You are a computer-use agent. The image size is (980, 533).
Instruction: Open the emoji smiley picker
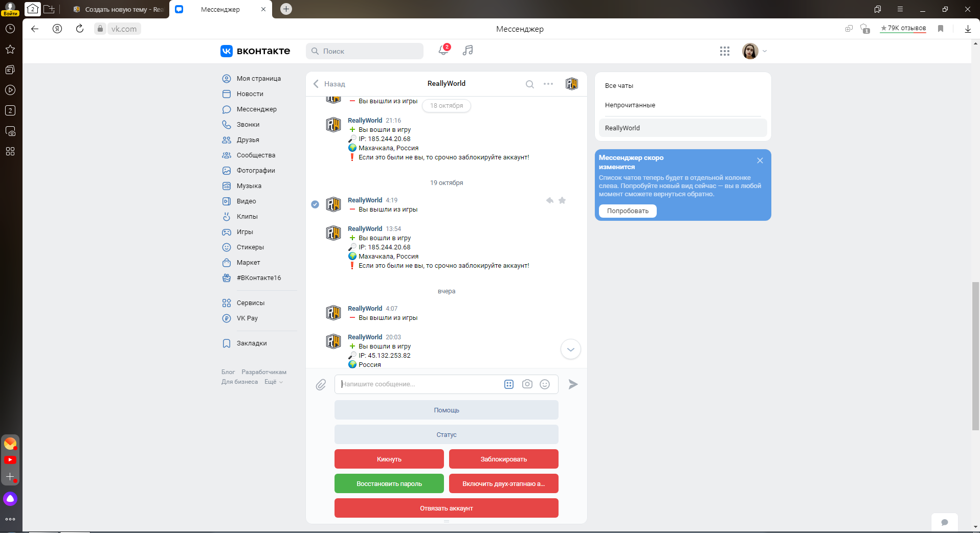[545, 384]
